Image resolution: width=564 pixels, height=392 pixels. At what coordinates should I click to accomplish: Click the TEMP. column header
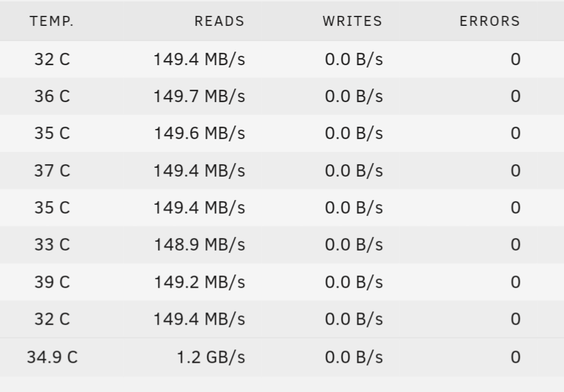52,21
